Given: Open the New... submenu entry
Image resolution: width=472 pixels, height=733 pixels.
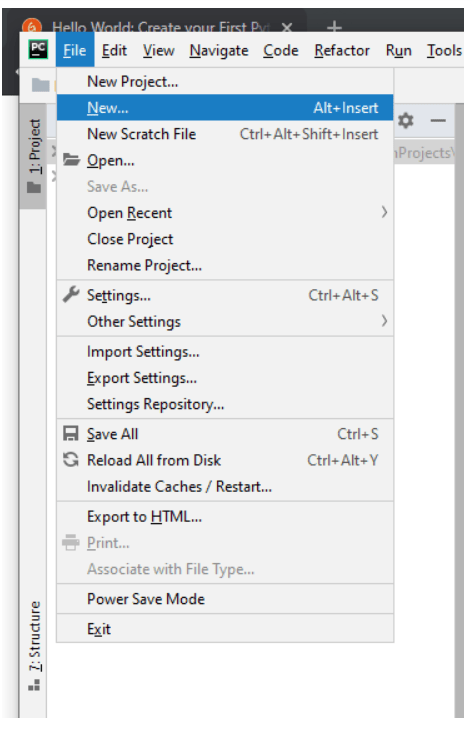Looking at the screenshot, I should [x=225, y=108].
